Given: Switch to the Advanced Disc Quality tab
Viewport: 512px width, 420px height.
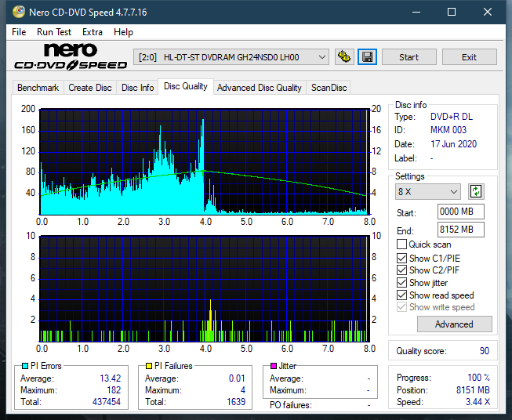Looking at the screenshot, I should click(x=260, y=88).
